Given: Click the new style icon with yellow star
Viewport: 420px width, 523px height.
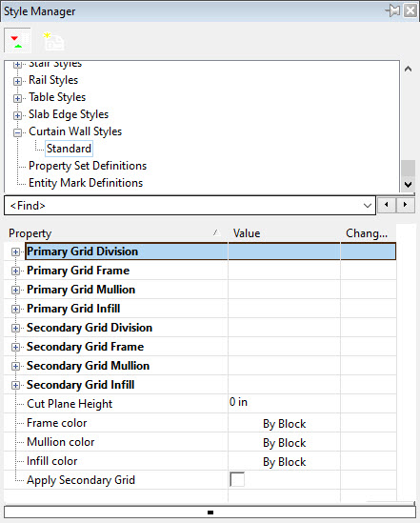Looking at the screenshot, I should point(53,41).
